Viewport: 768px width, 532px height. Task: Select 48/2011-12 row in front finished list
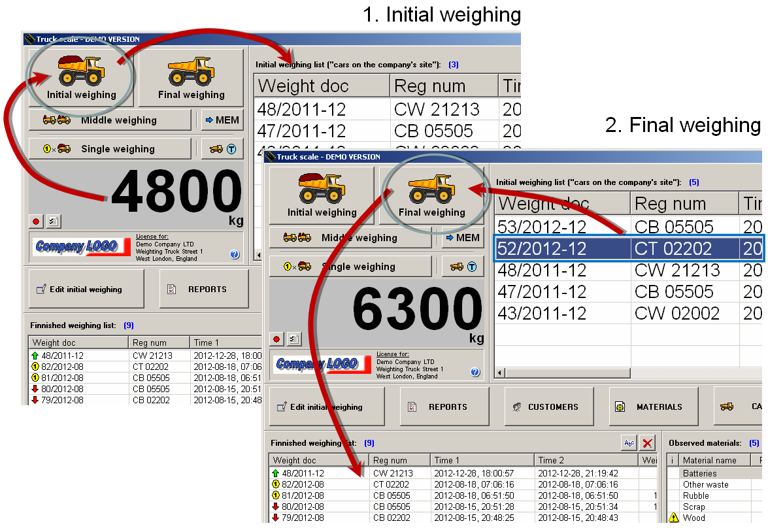pos(463,473)
